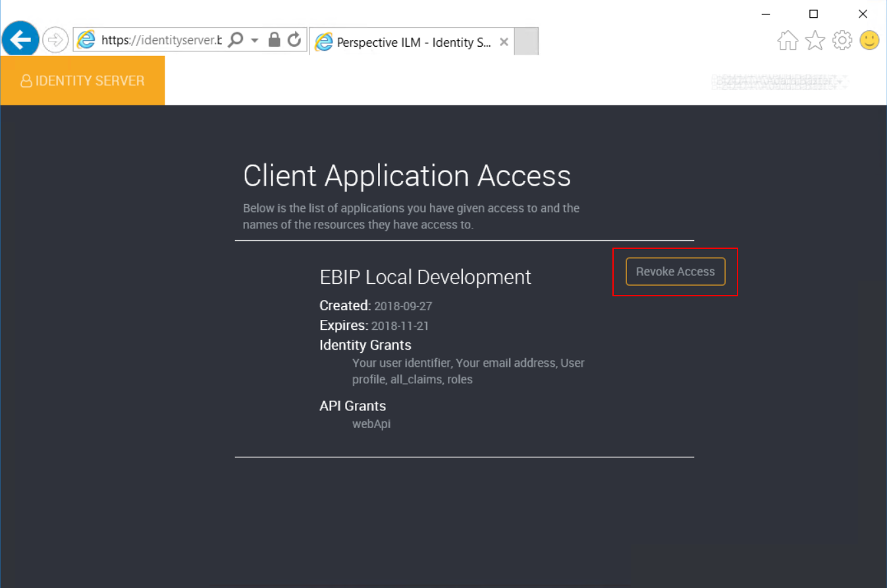Close the Internet Explorer window
Screen dimensions: 887x588
point(863,14)
